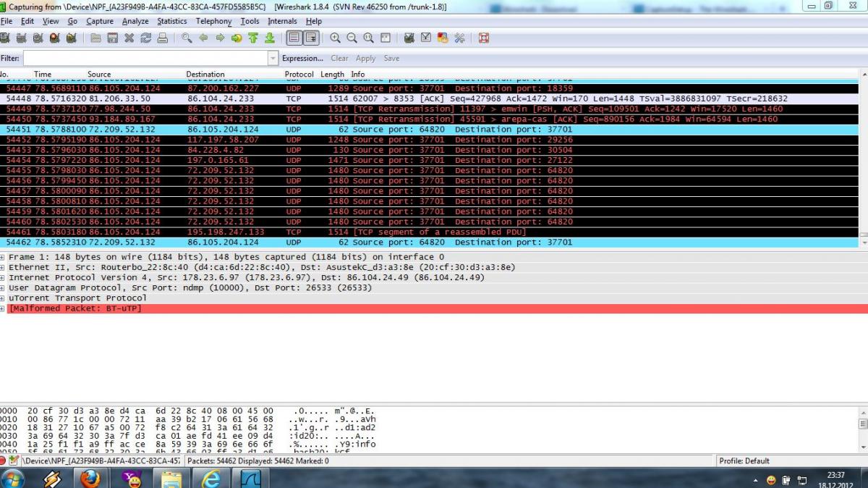Expand the Ethernet II tree row
Viewport: 868px width, 488px height.
click(3, 267)
